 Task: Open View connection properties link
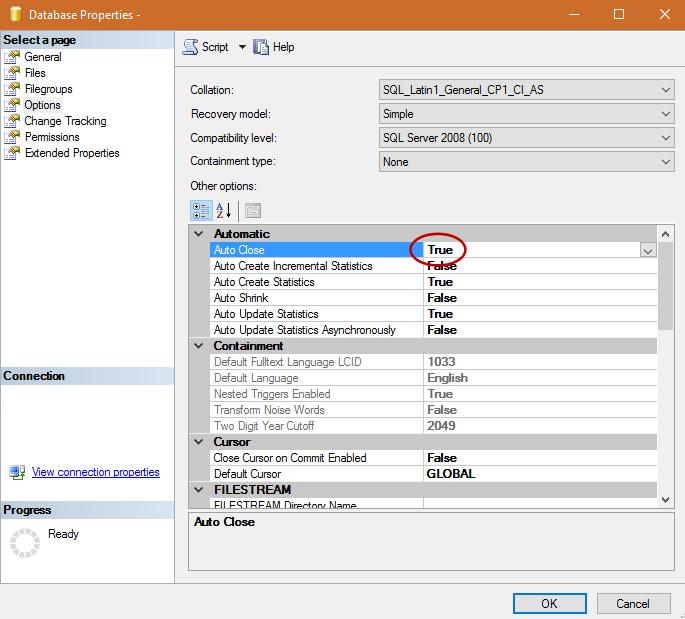[x=96, y=472]
